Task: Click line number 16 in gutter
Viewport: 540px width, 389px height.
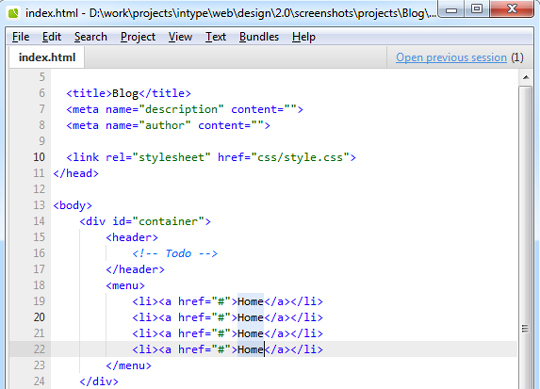Action: (x=39, y=253)
